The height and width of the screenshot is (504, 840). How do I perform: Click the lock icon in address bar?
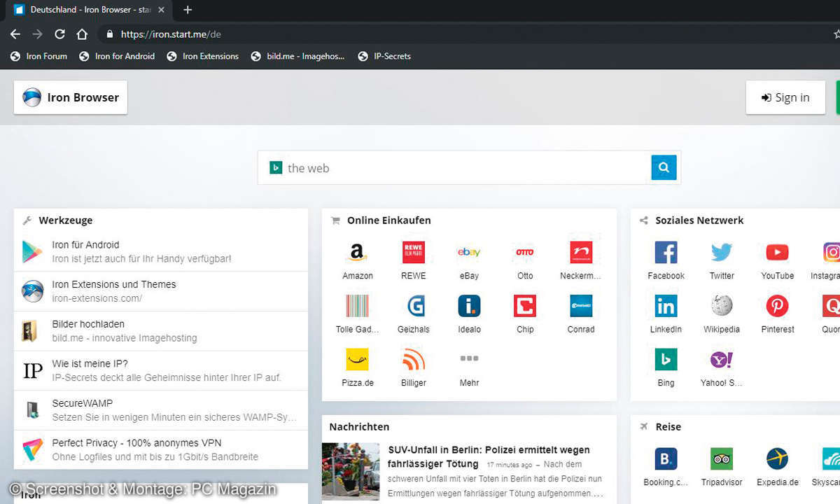pos(109,34)
